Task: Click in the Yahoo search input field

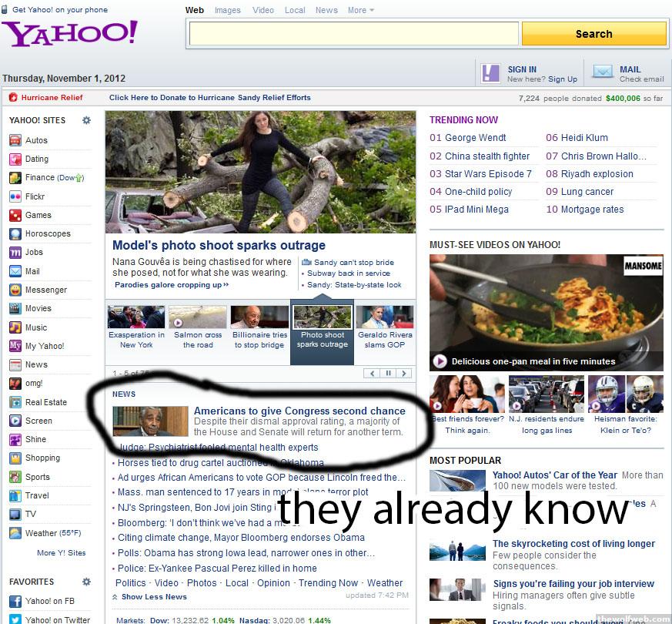Action: [353, 34]
